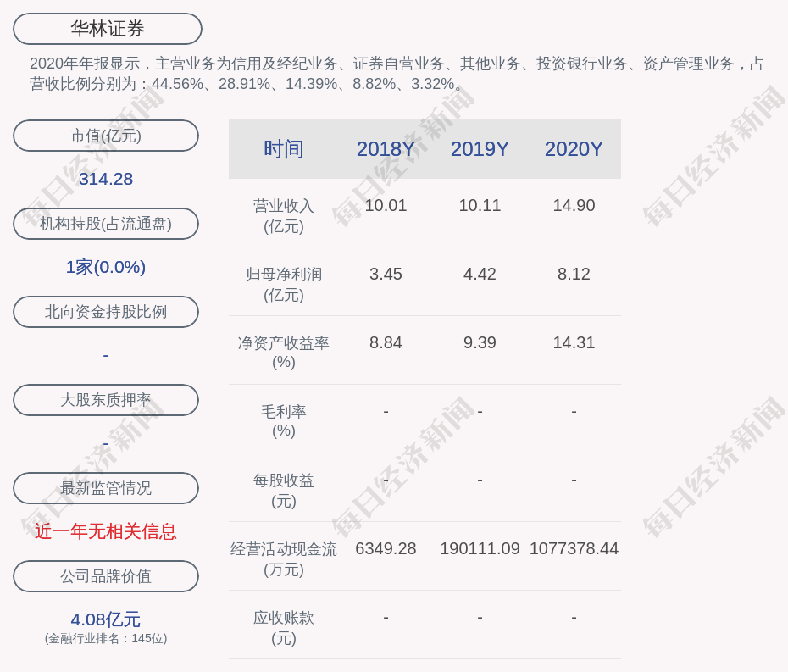Select the 大股东质押率 label pill

106,400
